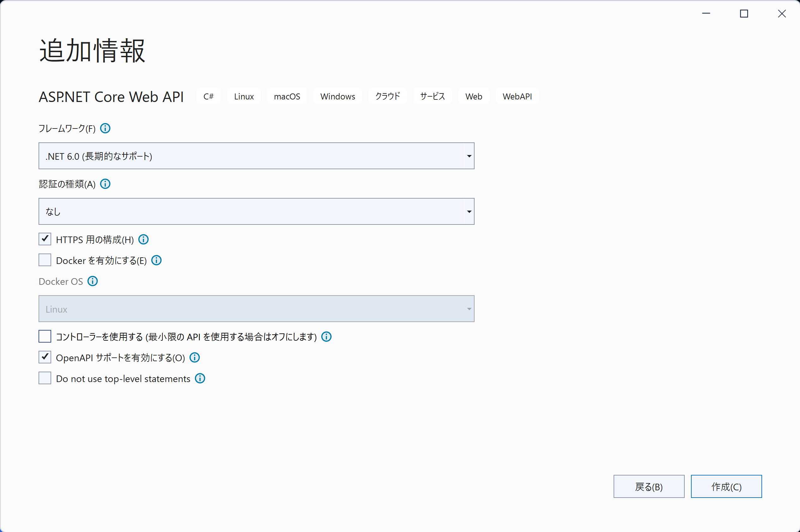
Task: Open the フレームワーク .NET 6.0 dropdown
Action: (256, 156)
